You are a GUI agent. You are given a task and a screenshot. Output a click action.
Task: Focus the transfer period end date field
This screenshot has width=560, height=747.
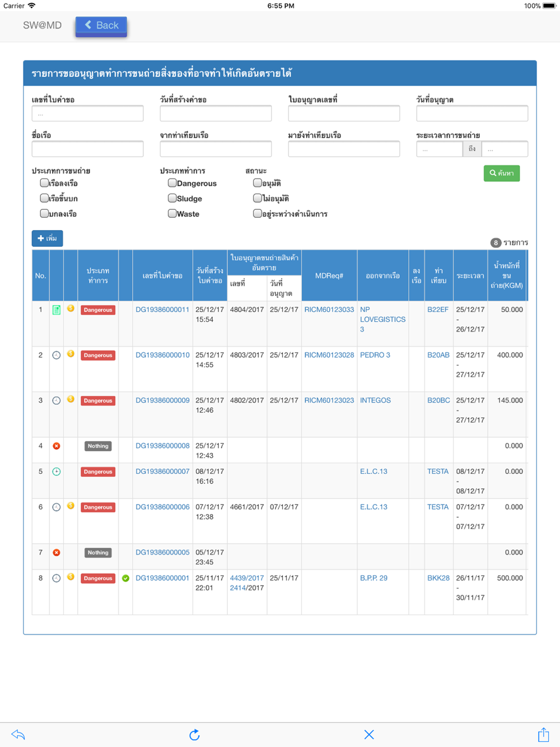(x=505, y=149)
